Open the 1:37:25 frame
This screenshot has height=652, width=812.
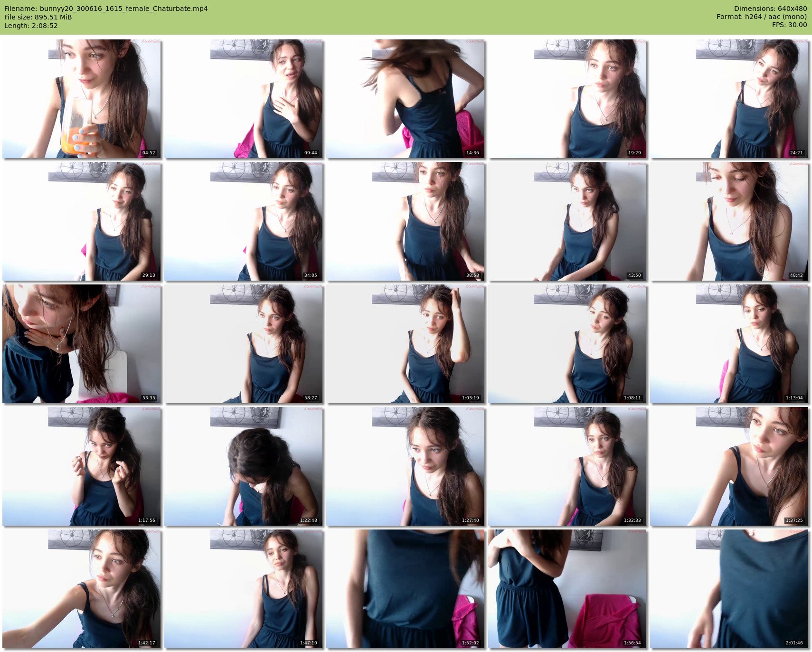(729, 466)
